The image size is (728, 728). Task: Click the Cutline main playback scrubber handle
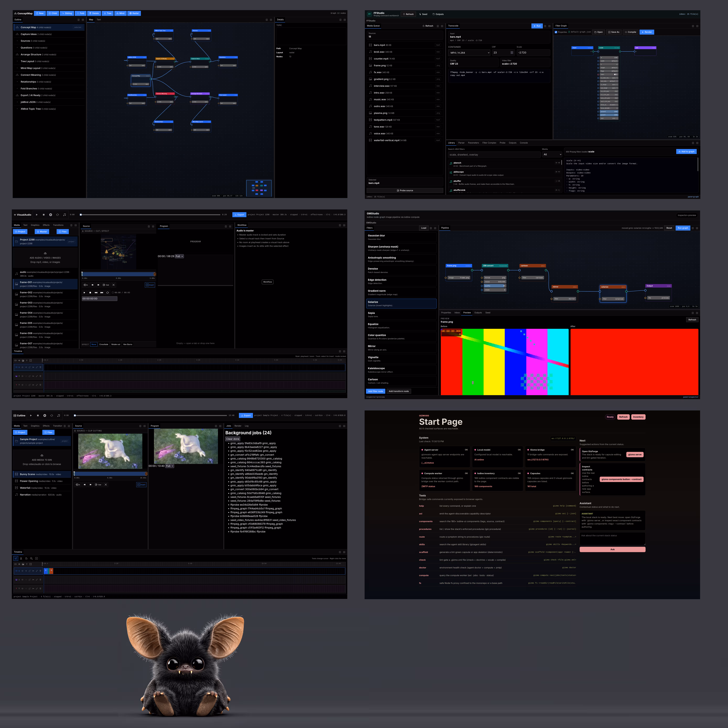(75, 415)
